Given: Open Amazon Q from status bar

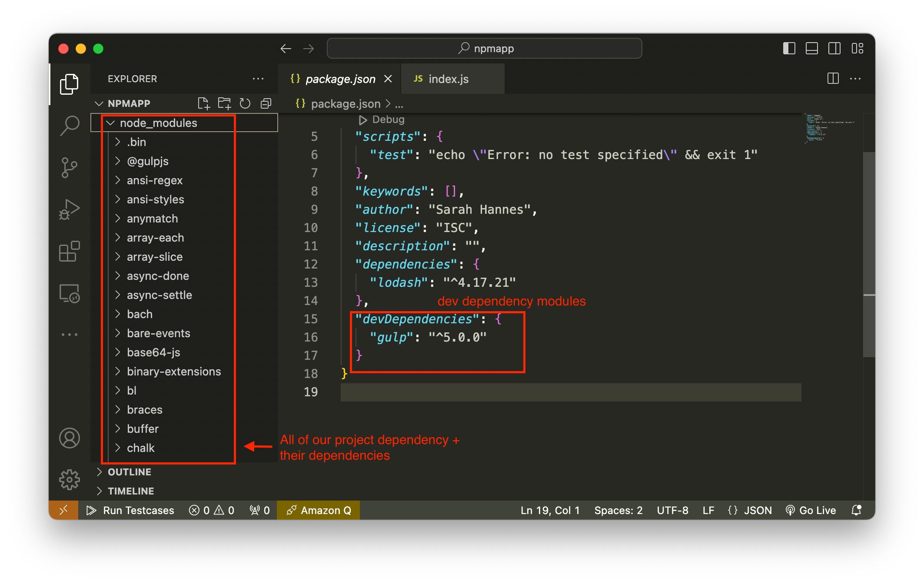Looking at the screenshot, I should pos(319,510).
